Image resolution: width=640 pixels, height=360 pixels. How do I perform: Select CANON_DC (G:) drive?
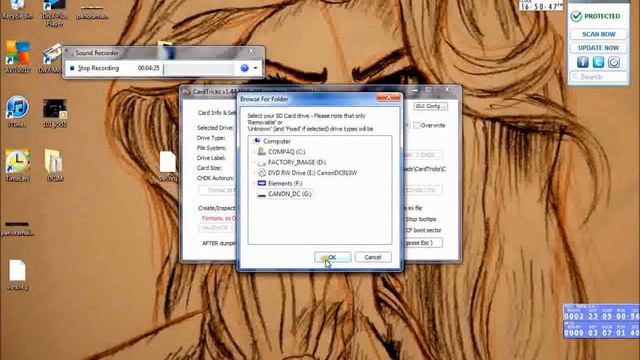click(x=289, y=194)
